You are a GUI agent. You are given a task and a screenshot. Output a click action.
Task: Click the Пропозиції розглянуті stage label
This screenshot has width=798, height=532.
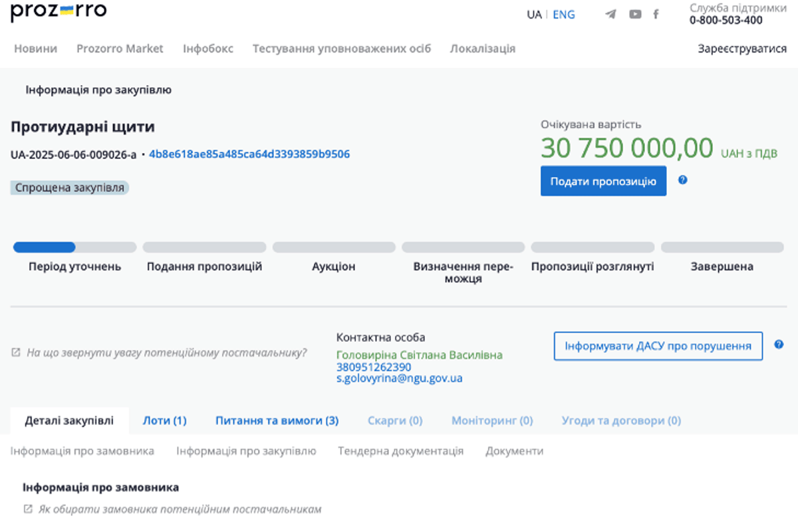(x=593, y=267)
